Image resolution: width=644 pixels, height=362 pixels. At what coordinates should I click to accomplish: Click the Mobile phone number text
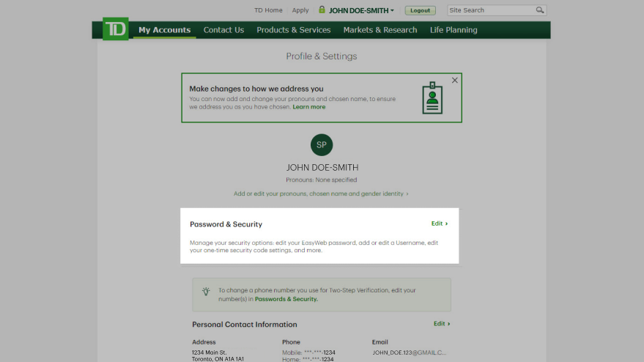point(308,352)
